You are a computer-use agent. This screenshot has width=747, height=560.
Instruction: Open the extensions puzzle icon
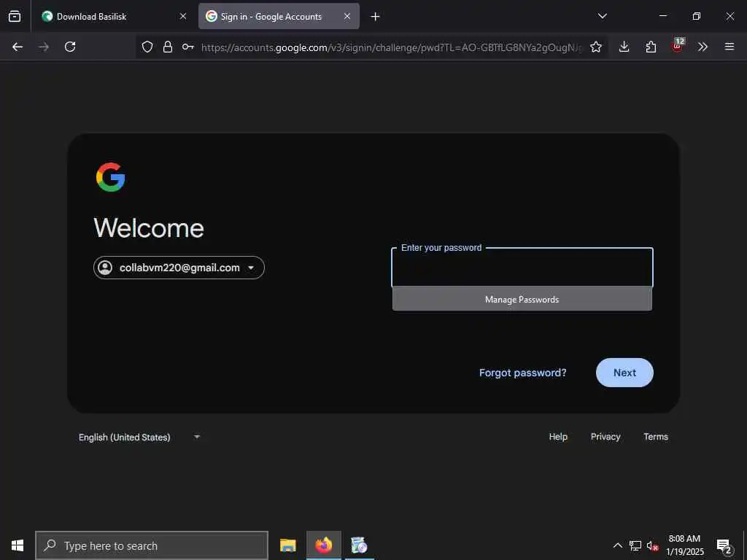[x=651, y=47]
